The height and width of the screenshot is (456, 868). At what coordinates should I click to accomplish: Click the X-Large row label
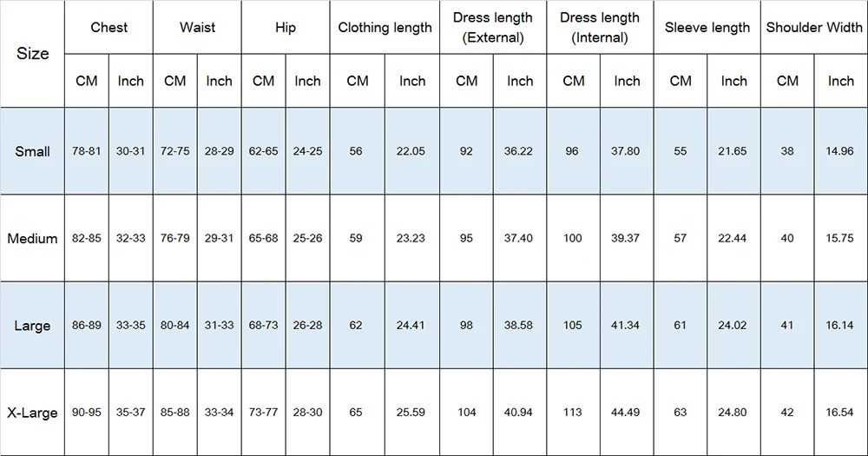[33, 413]
